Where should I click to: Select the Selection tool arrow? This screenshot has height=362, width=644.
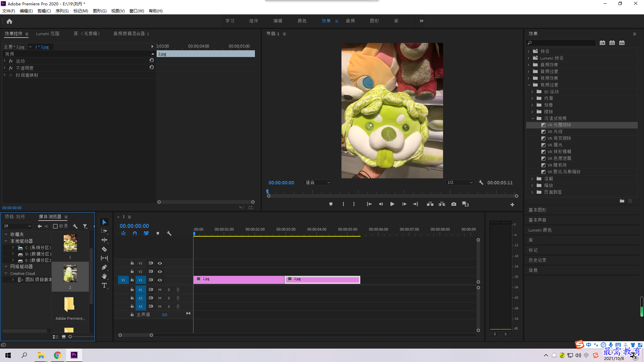click(104, 222)
